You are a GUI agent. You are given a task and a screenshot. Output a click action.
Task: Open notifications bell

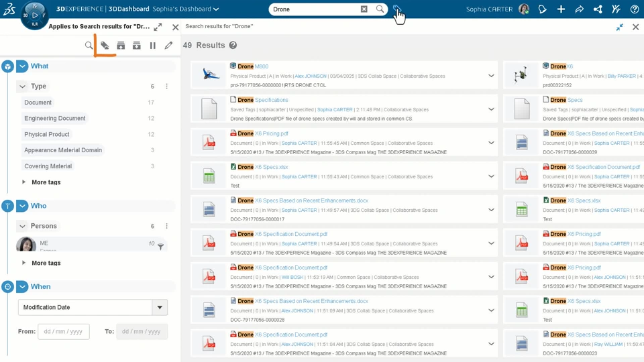point(542,9)
